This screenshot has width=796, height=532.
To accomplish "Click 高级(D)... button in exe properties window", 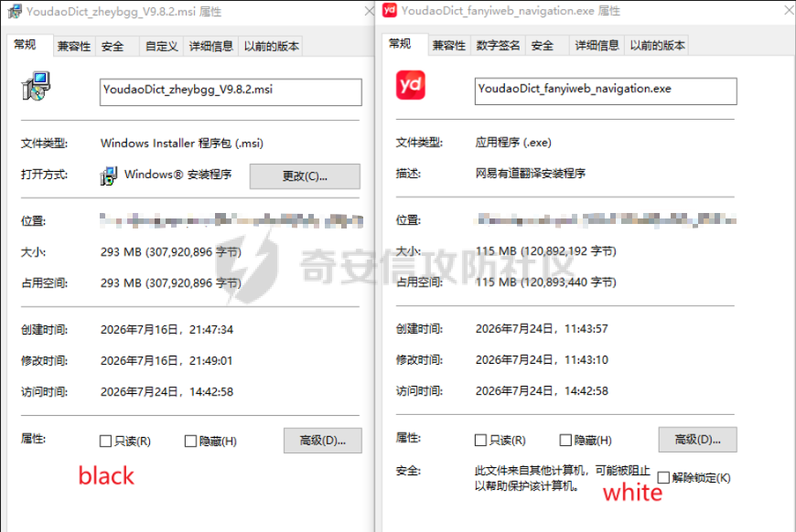I will point(697,439).
